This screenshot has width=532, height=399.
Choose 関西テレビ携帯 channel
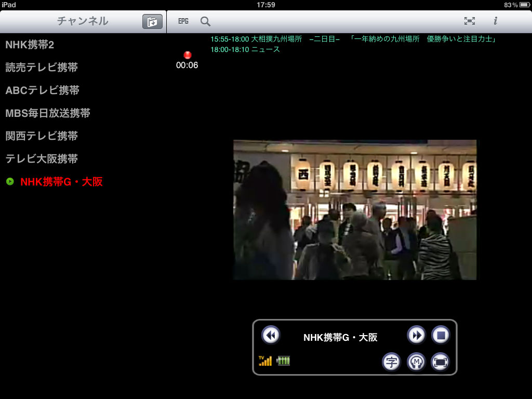point(83,136)
